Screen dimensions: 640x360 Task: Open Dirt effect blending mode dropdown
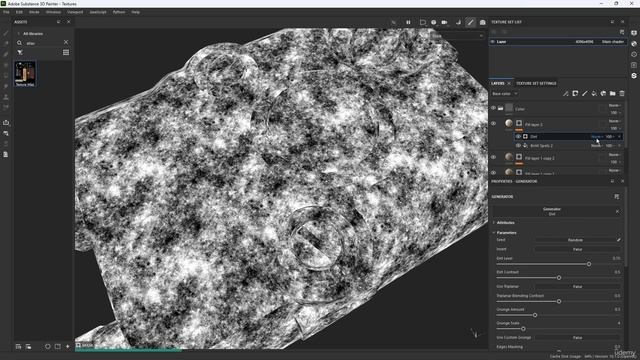click(597, 137)
